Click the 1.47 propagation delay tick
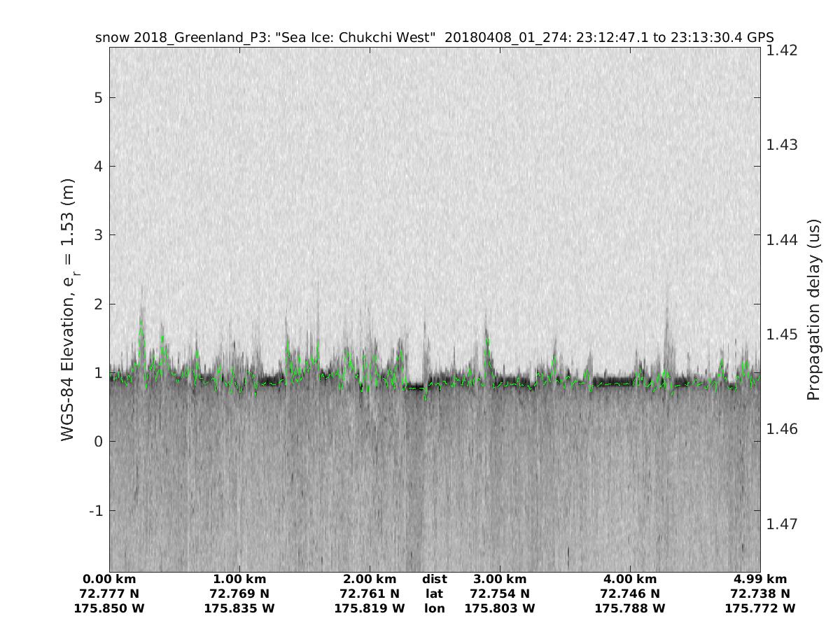Viewport: 840px width, 630px height. point(783,524)
